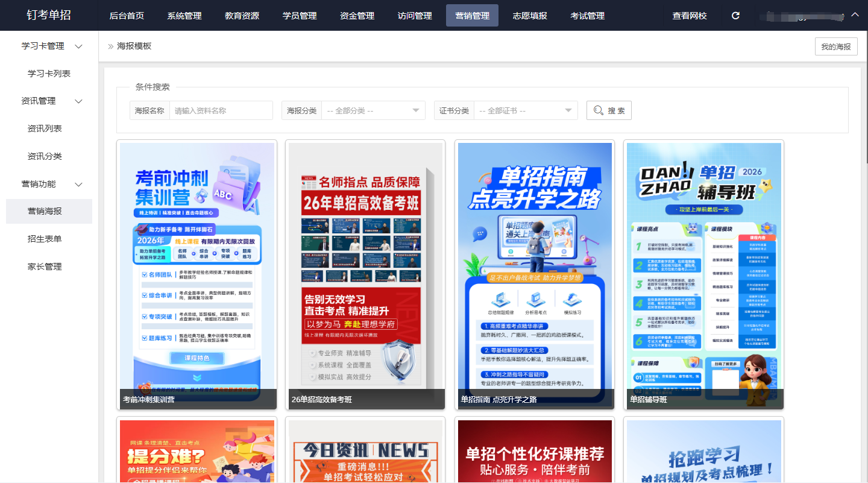Click 查看网校 link in header
868x483 pixels.
click(690, 16)
